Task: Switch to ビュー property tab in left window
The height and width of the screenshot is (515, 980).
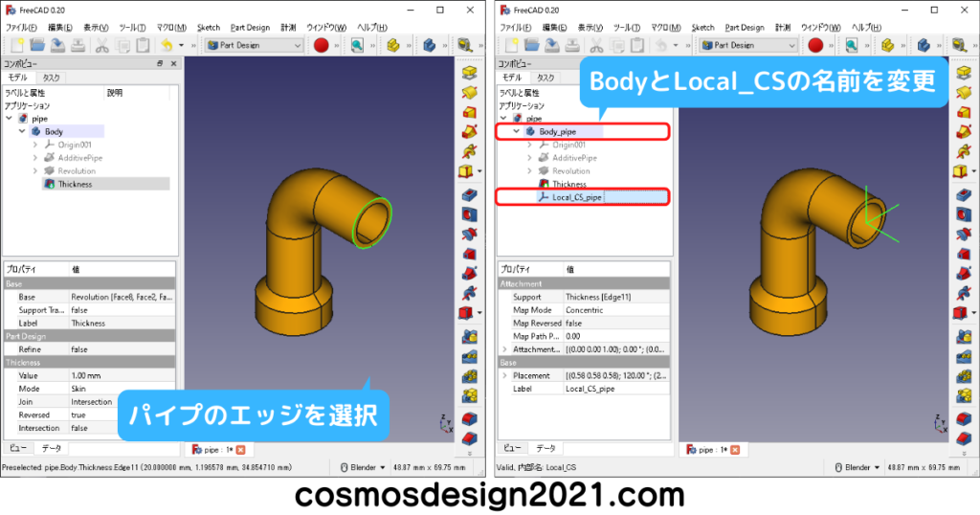Action: (x=17, y=448)
